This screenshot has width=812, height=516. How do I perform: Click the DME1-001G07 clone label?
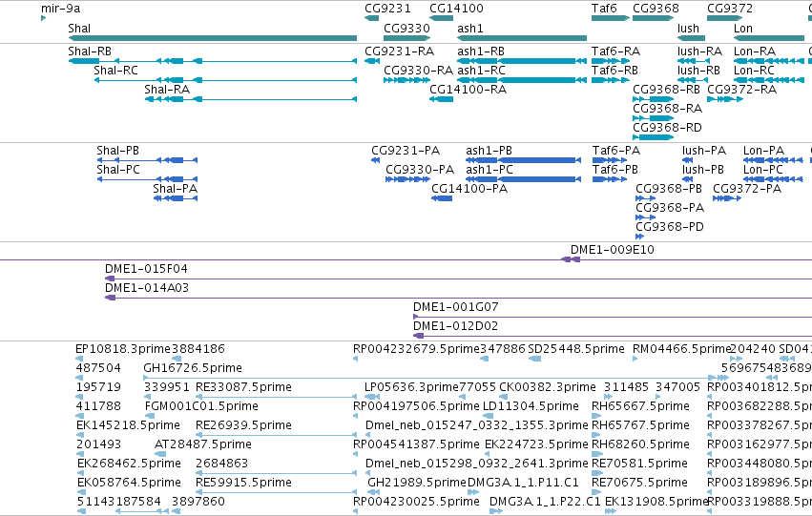point(456,307)
